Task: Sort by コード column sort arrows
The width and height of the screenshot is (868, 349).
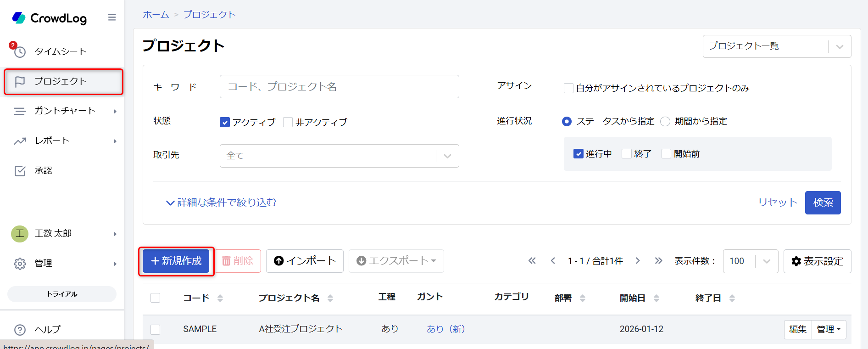Action: [220, 298]
